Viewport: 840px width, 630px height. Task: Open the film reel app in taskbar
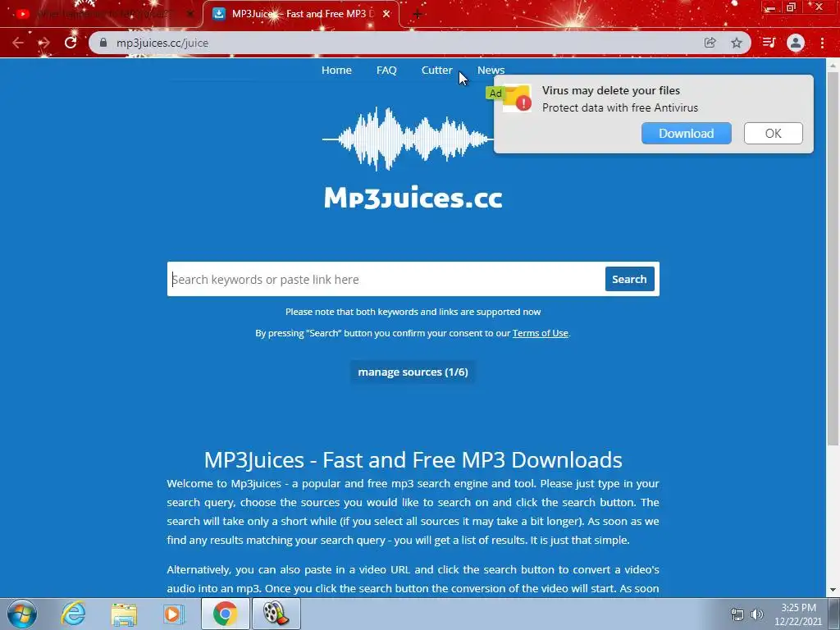click(276, 614)
